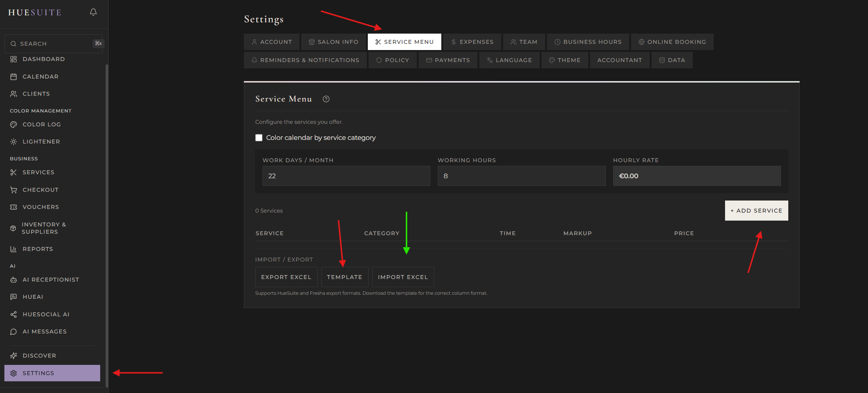Image resolution: width=868 pixels, height=393 pixels.
Task: Click the Add Service button
Action: point(756,210)
